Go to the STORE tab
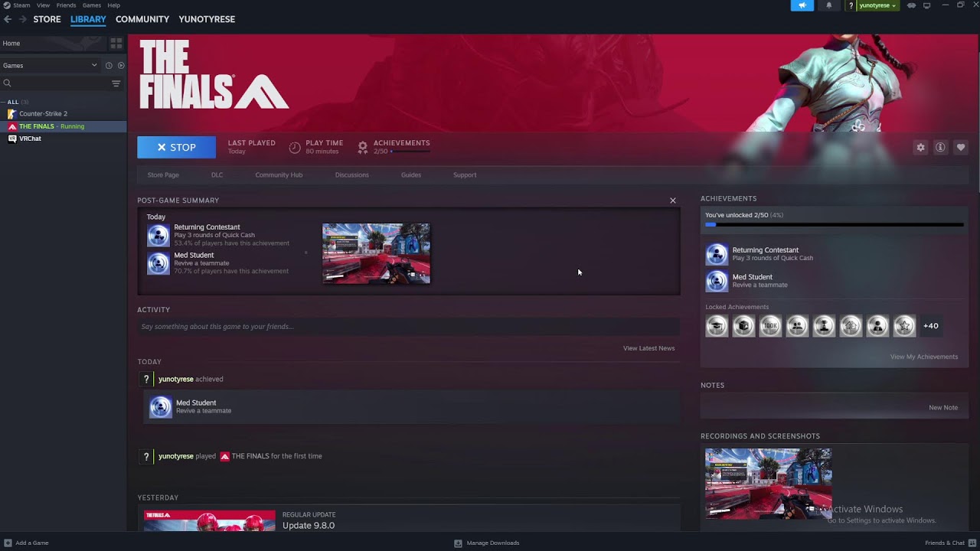 (x=47, y=19)
